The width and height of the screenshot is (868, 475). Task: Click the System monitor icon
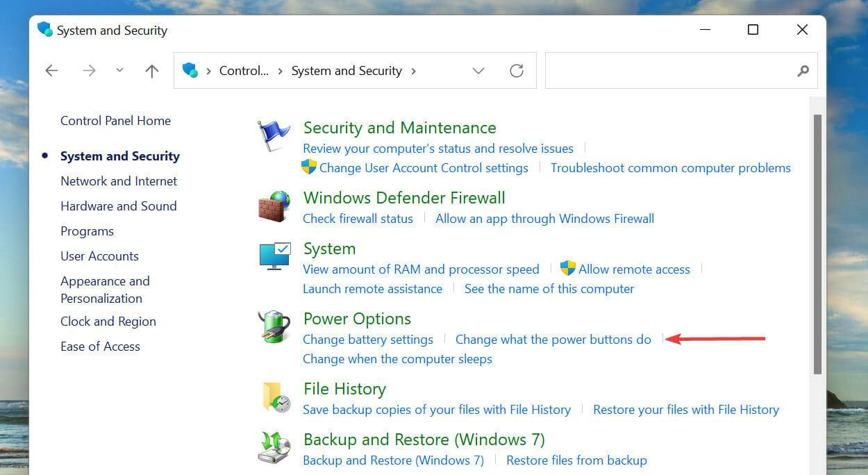coord(274,256)
